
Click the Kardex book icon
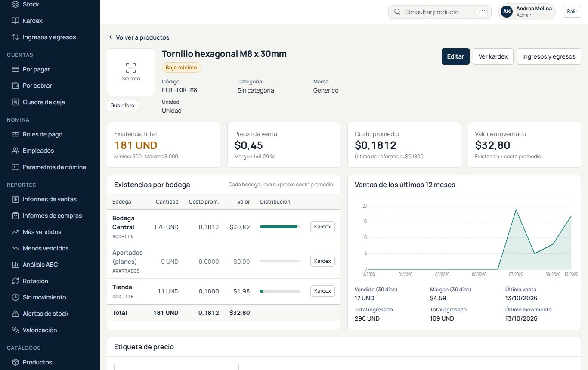(x=15, y=21)
